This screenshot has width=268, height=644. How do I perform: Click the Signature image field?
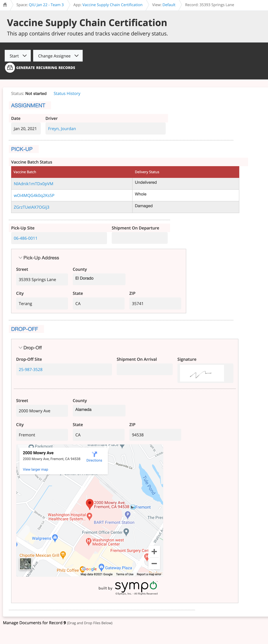(x=202, y=373)
